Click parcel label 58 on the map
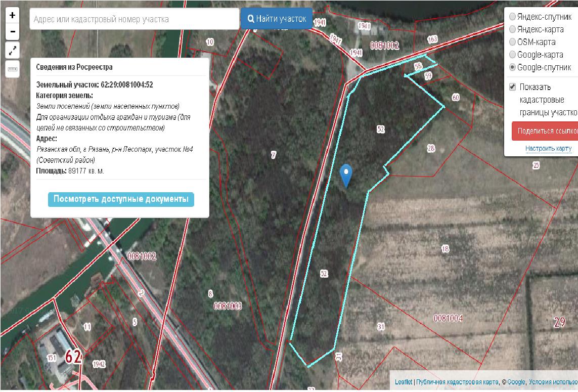The width and height of the screenshot is (578, 392). 418,66
